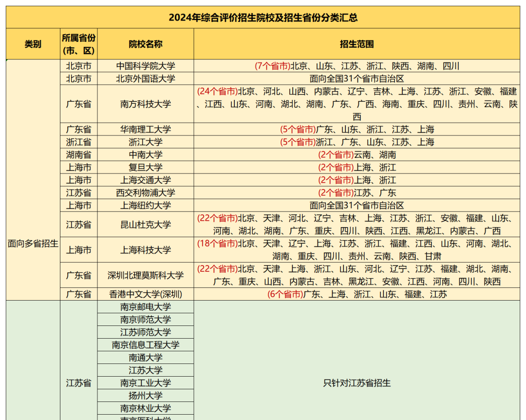Select the 所属省份(市、区) column header

(79, 44)
